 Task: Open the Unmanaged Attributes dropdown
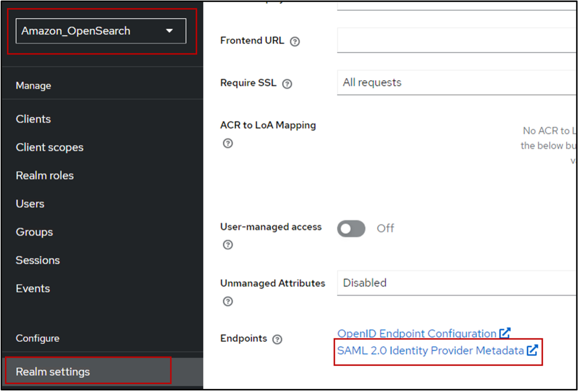pos(457,283)
